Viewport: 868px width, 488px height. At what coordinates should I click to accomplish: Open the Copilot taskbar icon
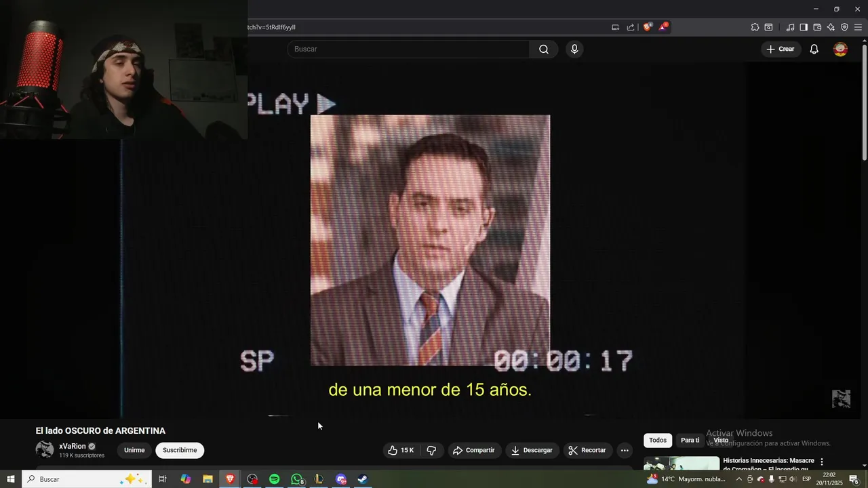[x=185, y=479]
